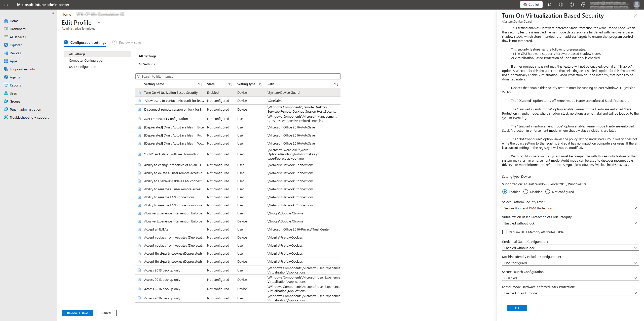Click the feedback icon in header

tap(583, 5)
